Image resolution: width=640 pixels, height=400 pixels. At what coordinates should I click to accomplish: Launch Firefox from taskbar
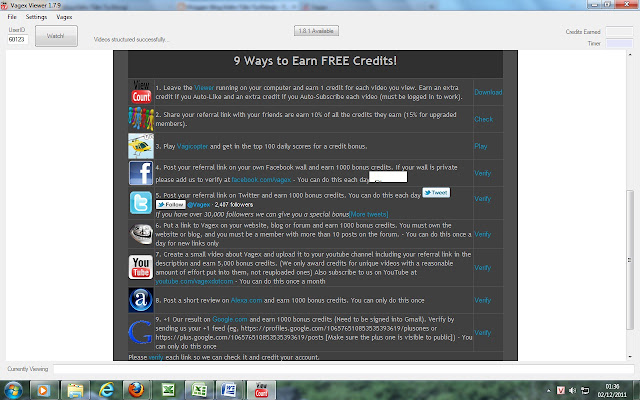coord(136,390)
